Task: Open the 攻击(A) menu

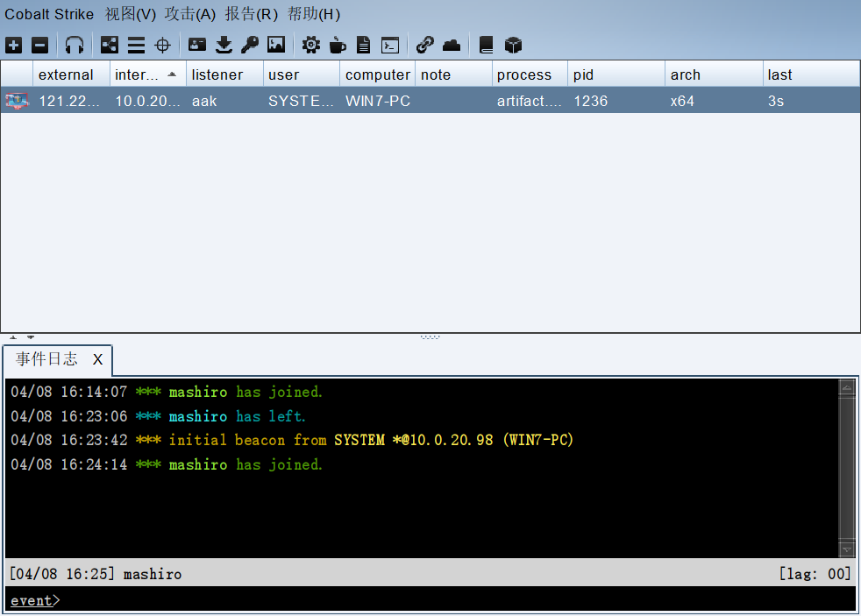Action: pyautogui.click(x=190, y=14)
